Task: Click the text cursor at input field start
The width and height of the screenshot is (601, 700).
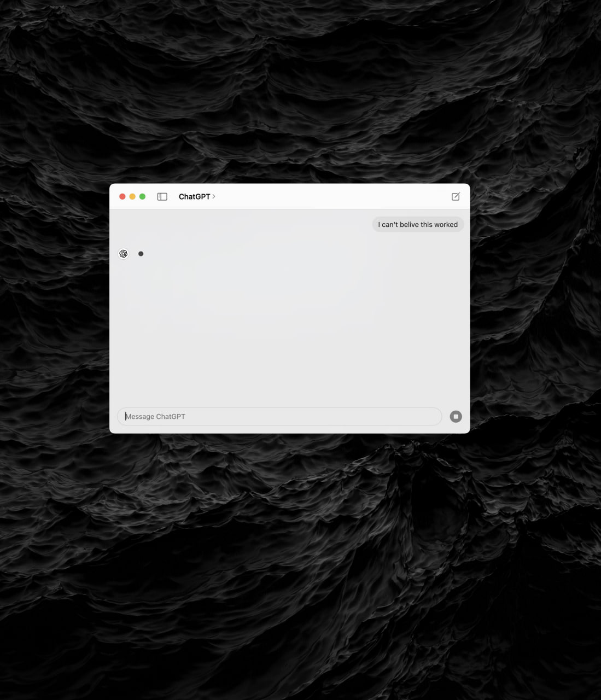Action: [125, 417]
